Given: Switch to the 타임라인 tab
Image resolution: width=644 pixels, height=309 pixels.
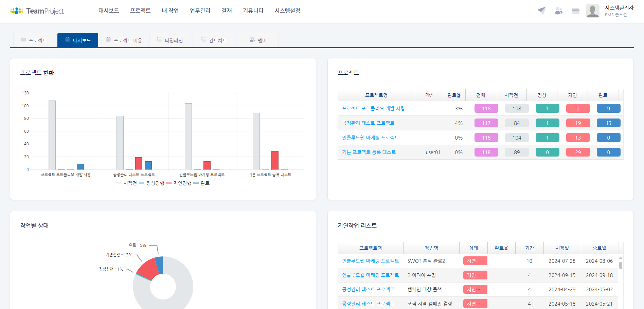Looking at the screenshot, I should (x=170, y=40).
